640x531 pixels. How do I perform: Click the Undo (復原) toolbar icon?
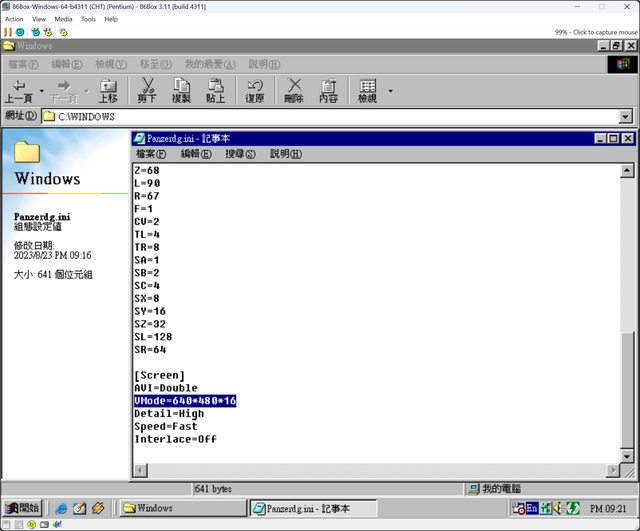(x=255, y=90)
